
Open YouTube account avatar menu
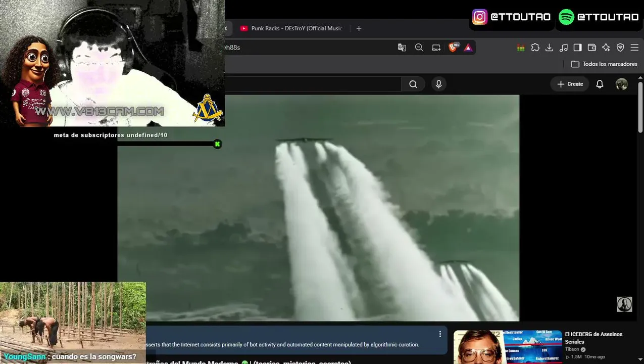(x=622, y=84)
